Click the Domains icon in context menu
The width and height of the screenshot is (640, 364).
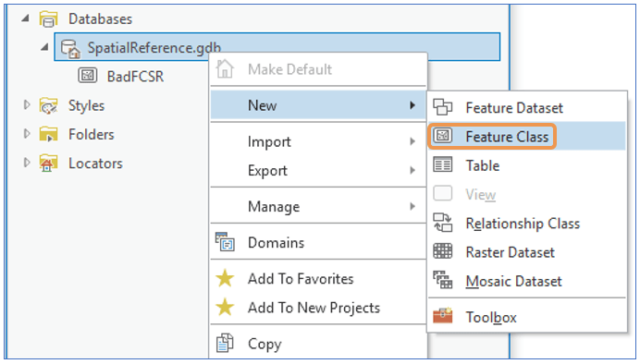coord(225,242)
